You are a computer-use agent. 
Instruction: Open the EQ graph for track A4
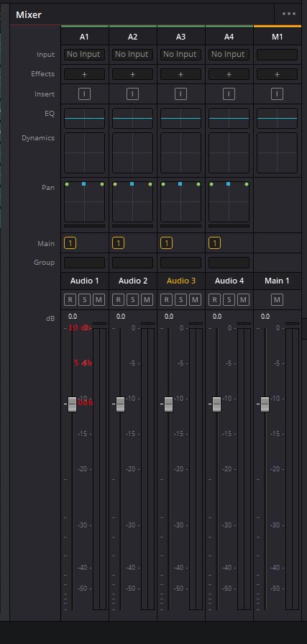pos(229,118)
